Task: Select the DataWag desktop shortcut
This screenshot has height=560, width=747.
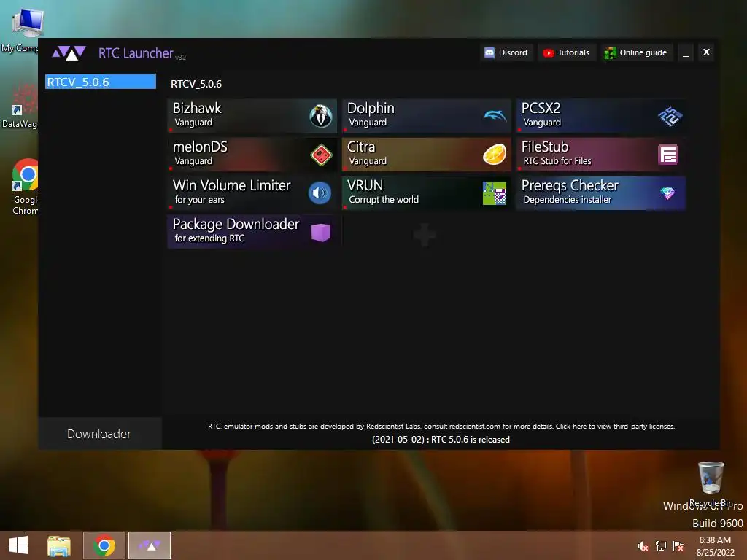Action: point(20,106)
